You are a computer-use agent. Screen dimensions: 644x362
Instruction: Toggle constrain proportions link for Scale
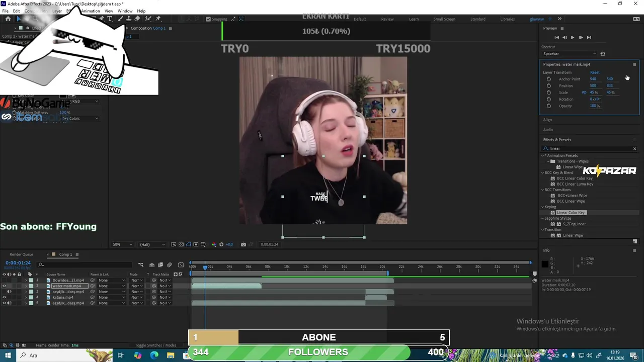[584, 93]
